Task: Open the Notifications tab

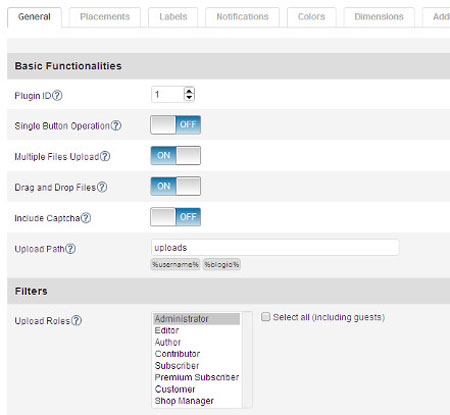Action: point(242,17)
